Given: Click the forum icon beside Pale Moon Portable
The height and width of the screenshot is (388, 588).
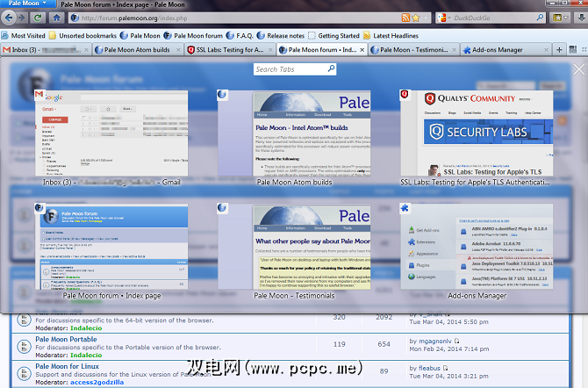Looking at the screenshot, I should pos(24,347).
